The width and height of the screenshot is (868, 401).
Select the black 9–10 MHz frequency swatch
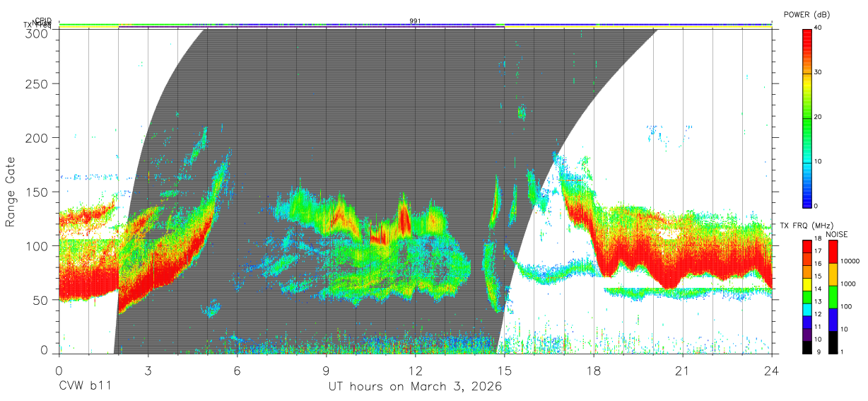(x=807, y=346)
